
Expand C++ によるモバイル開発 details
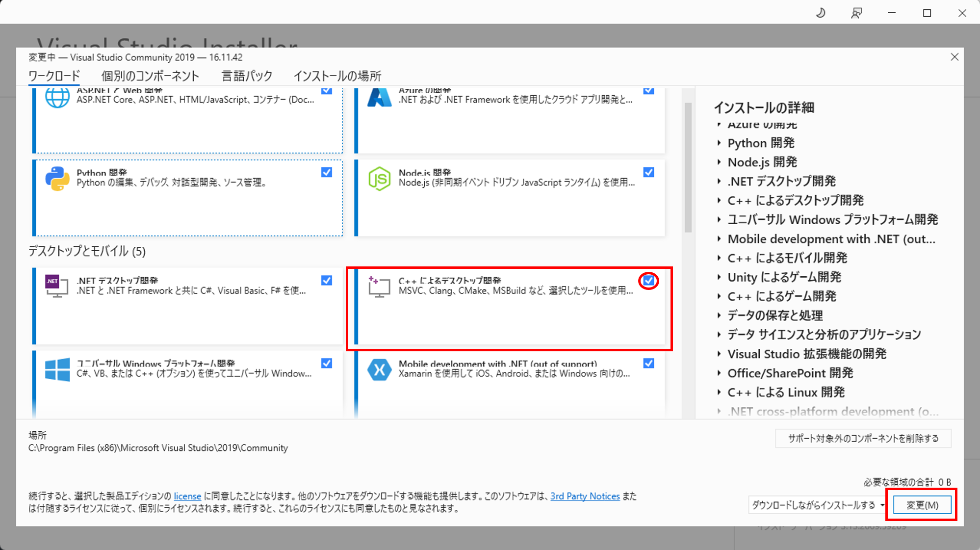click(719, 258)
